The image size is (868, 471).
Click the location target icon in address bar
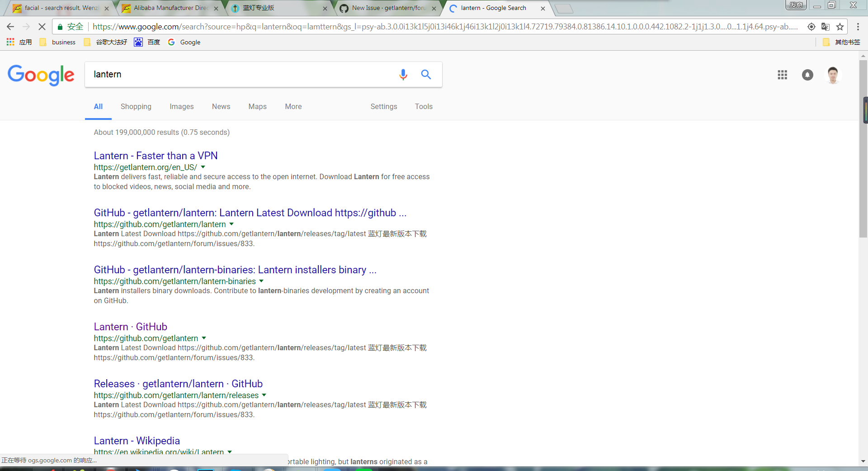(811, 27)
